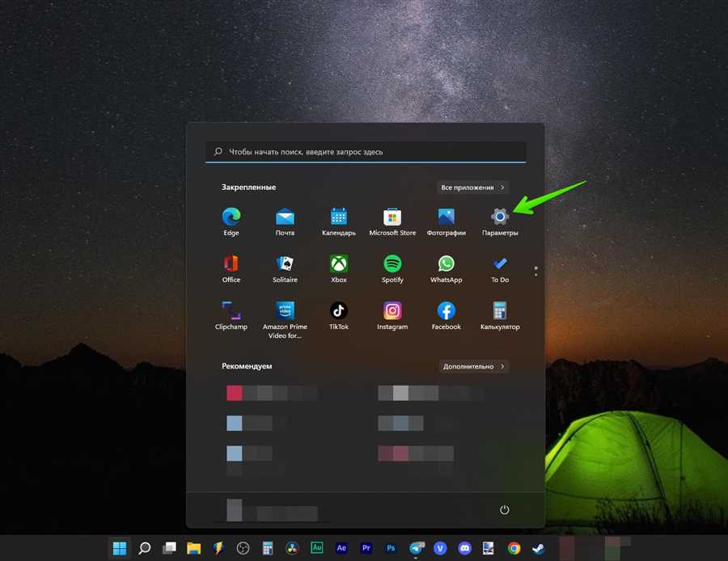Click the Все приложения button
The image size is (728, 561).
(x=472, y=188)
